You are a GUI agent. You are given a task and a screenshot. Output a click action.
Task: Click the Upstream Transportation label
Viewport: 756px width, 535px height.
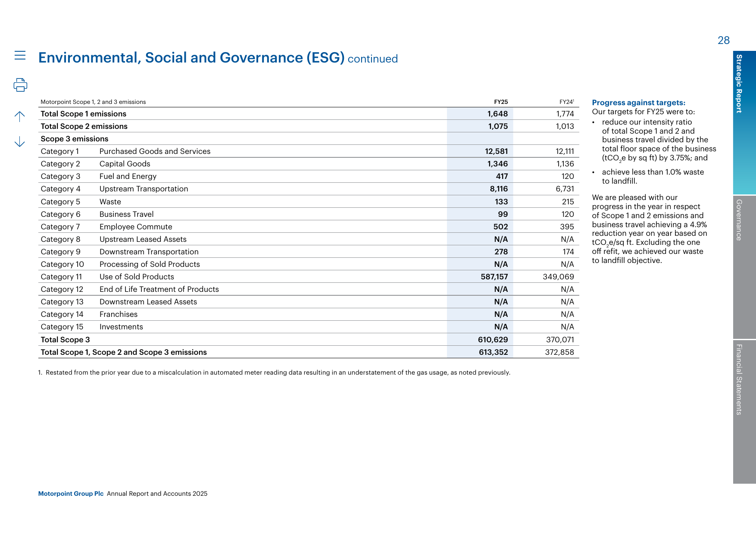click(144, 189)
